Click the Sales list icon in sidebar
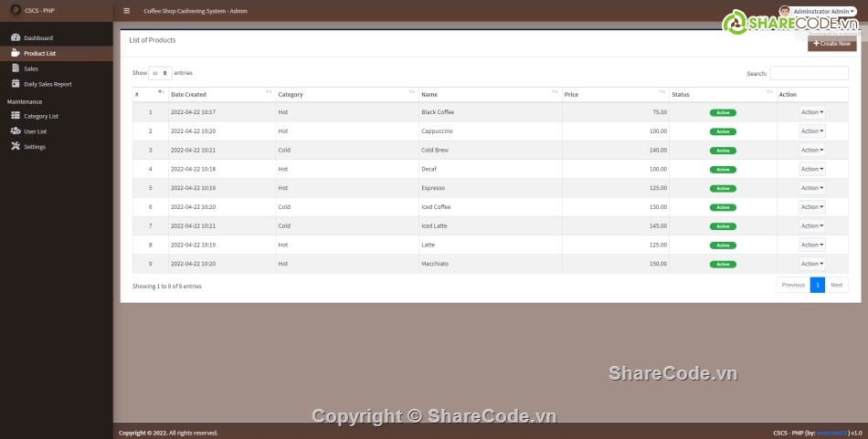 (x=16, y=68)
